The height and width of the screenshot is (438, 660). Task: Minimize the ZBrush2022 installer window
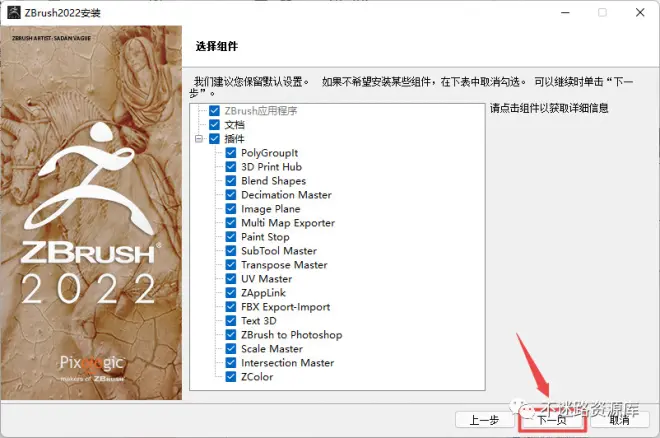pyautogui.click(x=565, y=13)
